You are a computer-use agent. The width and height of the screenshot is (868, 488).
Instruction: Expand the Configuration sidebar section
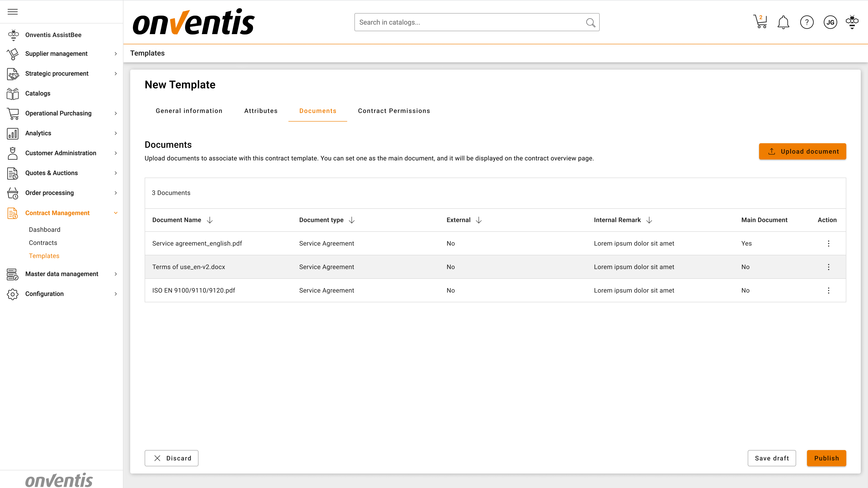(116, 294)
